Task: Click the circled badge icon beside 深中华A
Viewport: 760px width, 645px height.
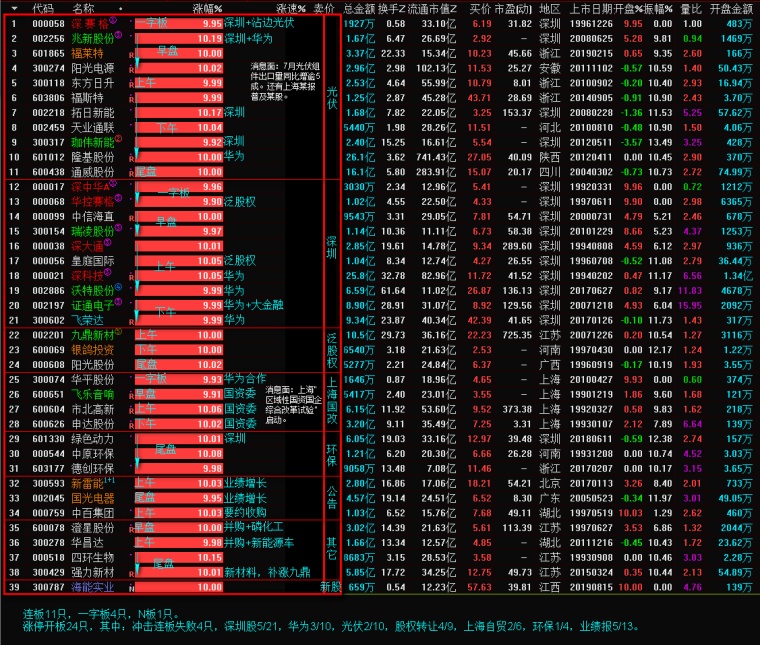Action: pos(115,184)
